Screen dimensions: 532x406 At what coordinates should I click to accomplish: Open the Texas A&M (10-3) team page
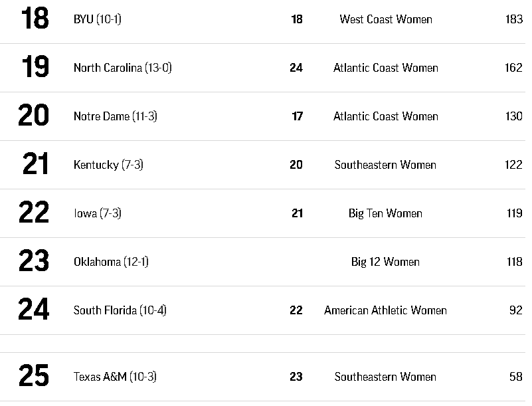click(x=115, y=377)
